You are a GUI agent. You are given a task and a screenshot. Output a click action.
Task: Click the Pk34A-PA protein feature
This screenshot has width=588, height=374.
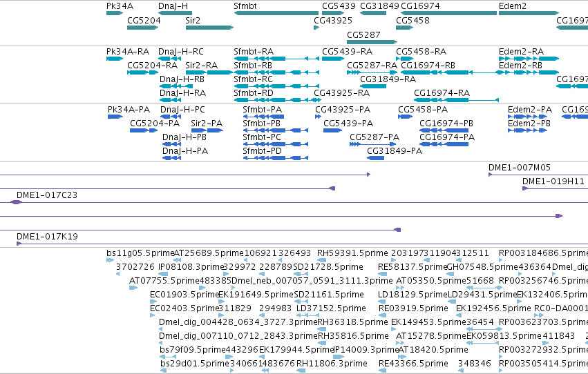(x=115, y=117)
